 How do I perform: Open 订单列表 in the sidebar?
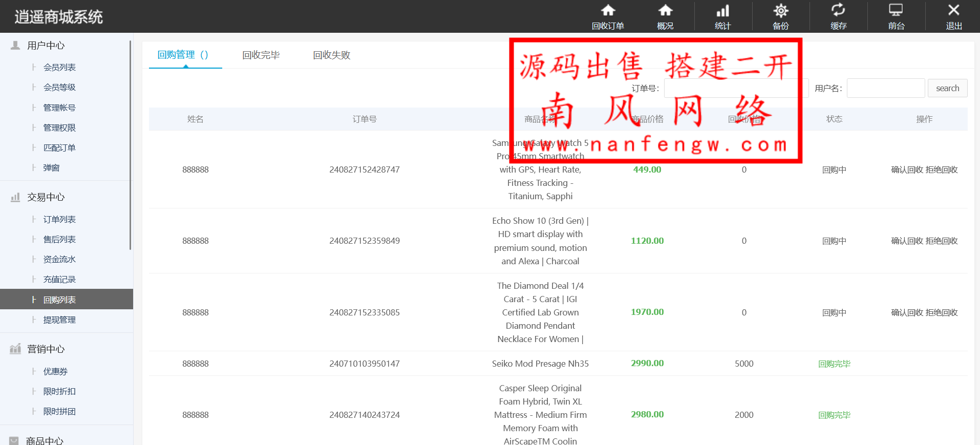pos(59,219)
